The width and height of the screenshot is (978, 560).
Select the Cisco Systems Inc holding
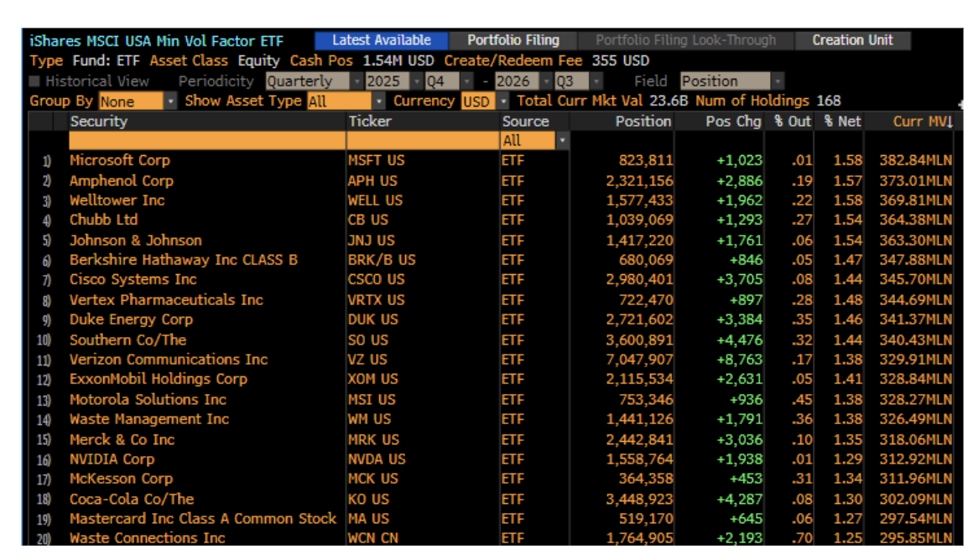click(133, 280)
